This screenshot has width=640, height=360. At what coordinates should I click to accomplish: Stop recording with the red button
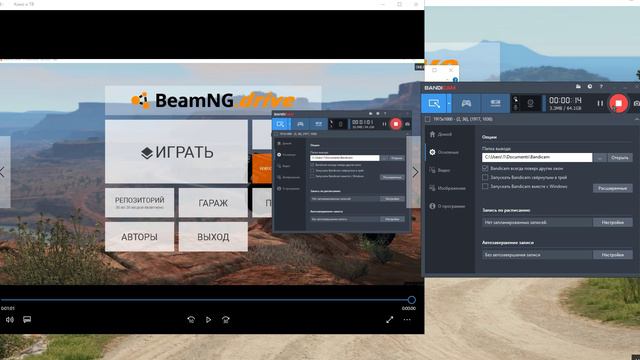pos(618,103)
